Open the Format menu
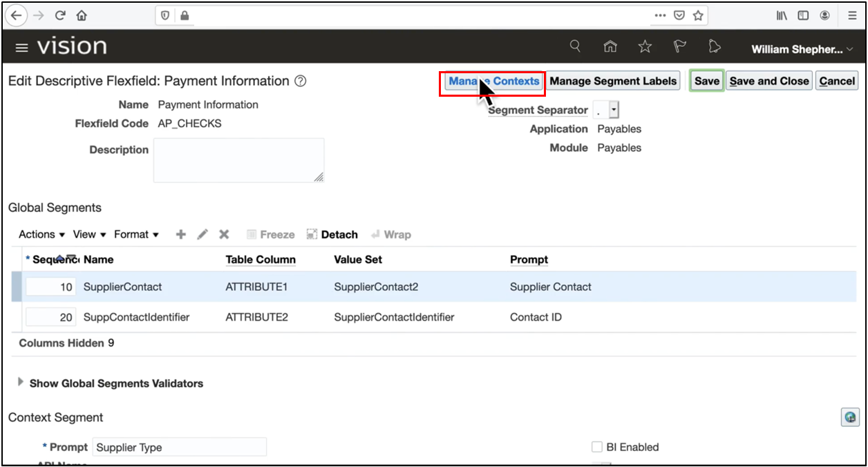The width and height of the screenshot is (868, 467). coord(136,234)
